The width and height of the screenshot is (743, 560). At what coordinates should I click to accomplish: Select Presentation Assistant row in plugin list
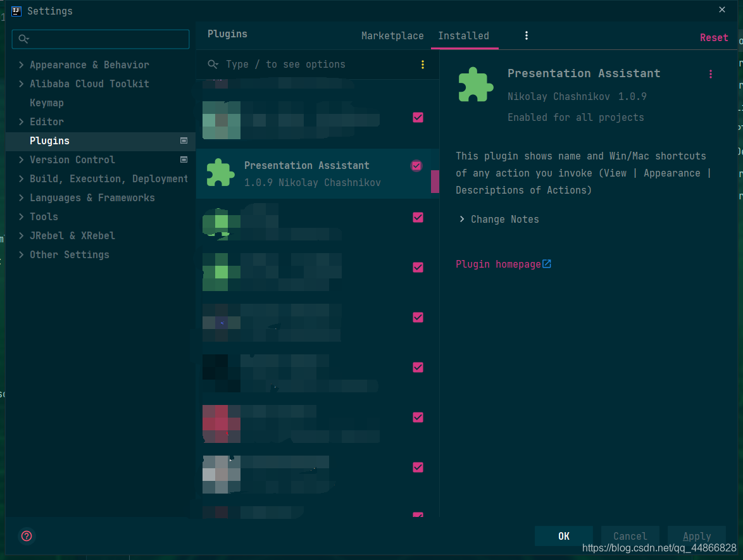point(318,174)
